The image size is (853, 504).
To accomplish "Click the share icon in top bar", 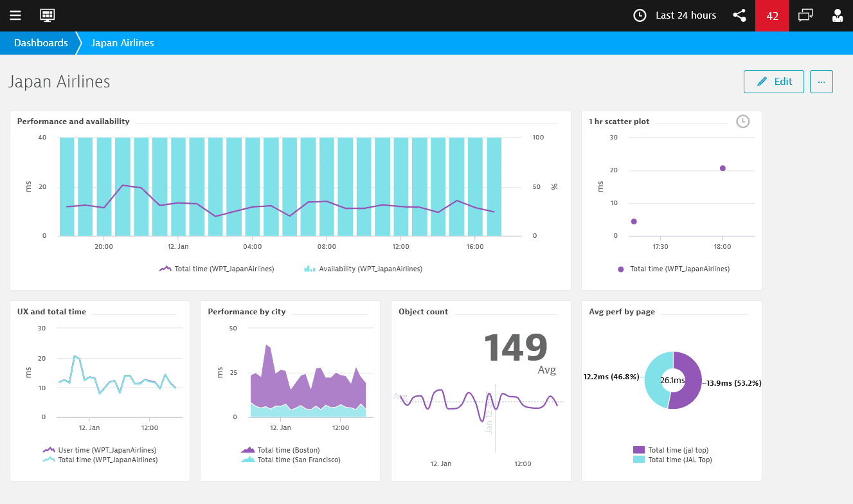I will click(740, 15).
